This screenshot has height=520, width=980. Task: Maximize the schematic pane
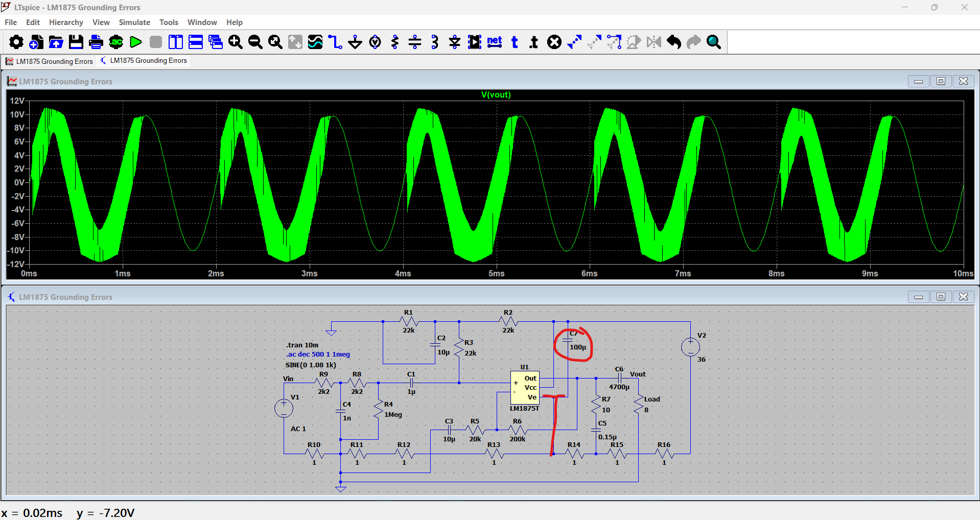tap(941, 297)
